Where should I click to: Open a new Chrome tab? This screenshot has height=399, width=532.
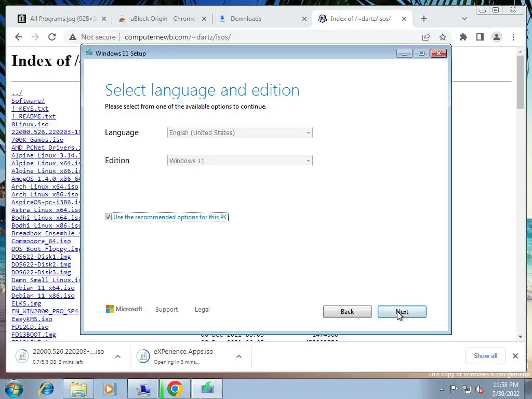click(x=424, y=19)
